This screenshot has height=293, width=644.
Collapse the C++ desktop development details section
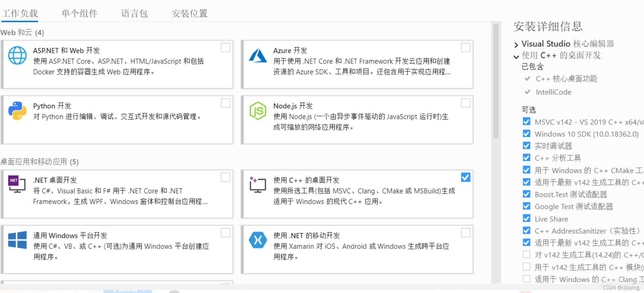point(516,56)
